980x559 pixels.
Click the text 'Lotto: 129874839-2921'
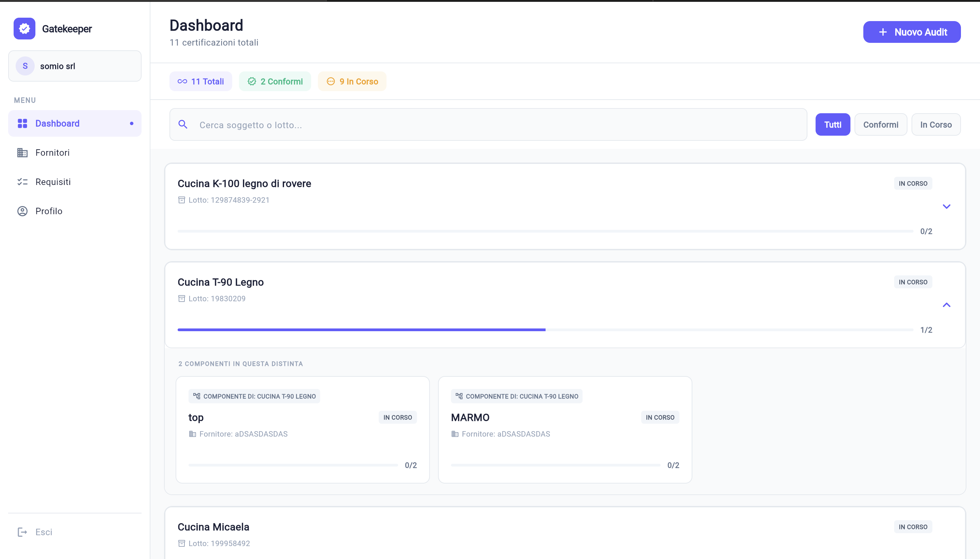[229, 200]
